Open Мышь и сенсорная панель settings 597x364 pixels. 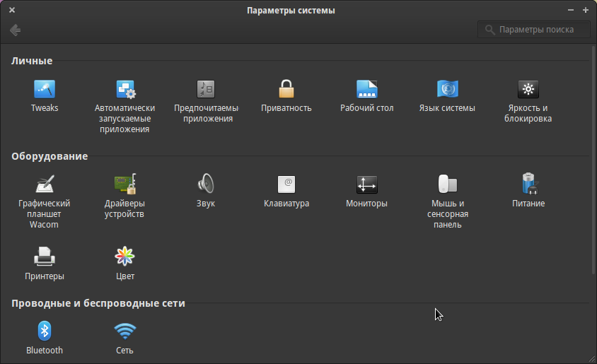coord(447,184)
